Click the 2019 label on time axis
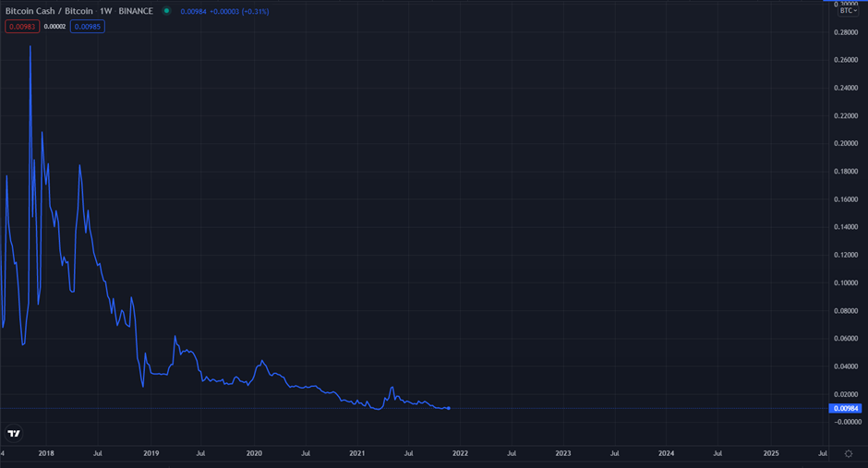Viewport: 868px width, 468px height. click(x=151, y=453)
